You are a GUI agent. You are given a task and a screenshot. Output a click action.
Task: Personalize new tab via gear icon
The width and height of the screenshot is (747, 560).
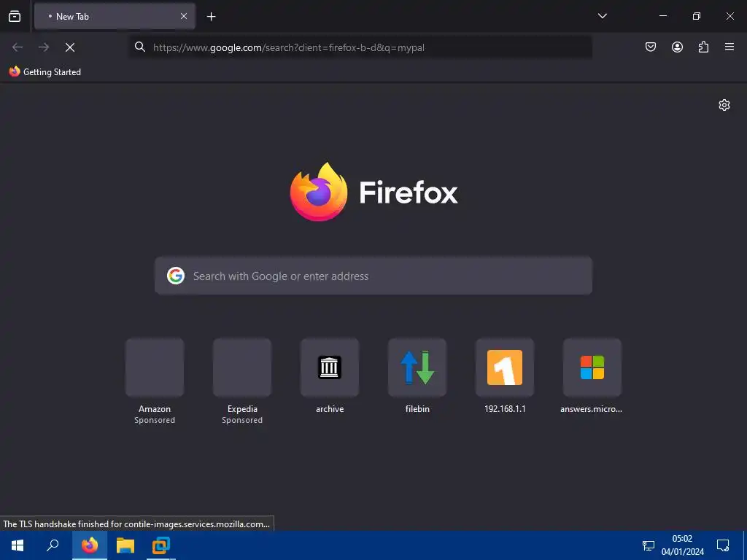point(724,105)
